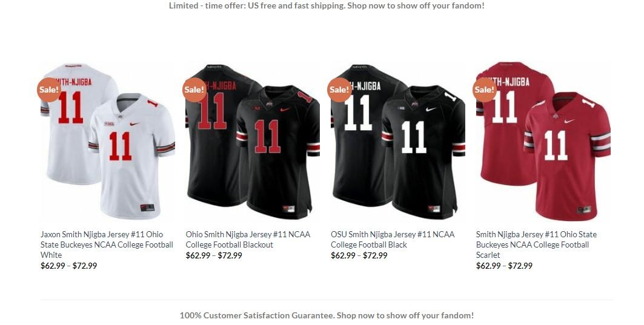
Task: Click the white jersey's $62.99 – $72.99 price
Action: (68, 266)
